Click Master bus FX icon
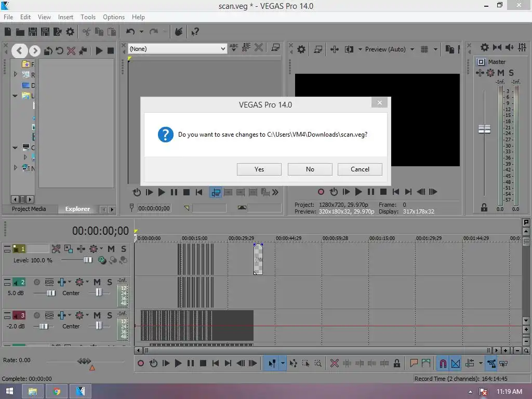532x399 pixels. (490, 73)
